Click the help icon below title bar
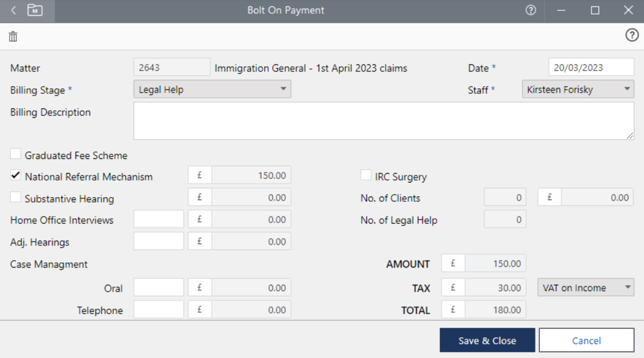The height and width of the screenshot is (358, 644). 632,35
